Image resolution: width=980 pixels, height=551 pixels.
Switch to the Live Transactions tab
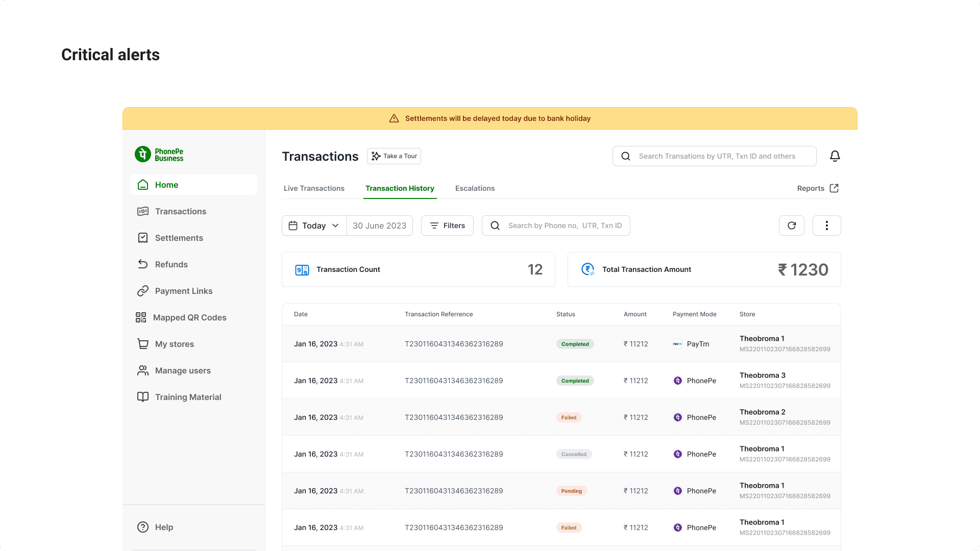(x=314, y=188)
